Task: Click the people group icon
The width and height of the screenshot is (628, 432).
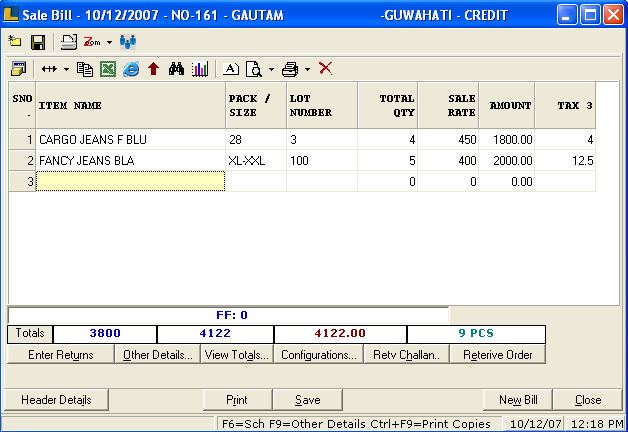Action: [x=128, y=42]
